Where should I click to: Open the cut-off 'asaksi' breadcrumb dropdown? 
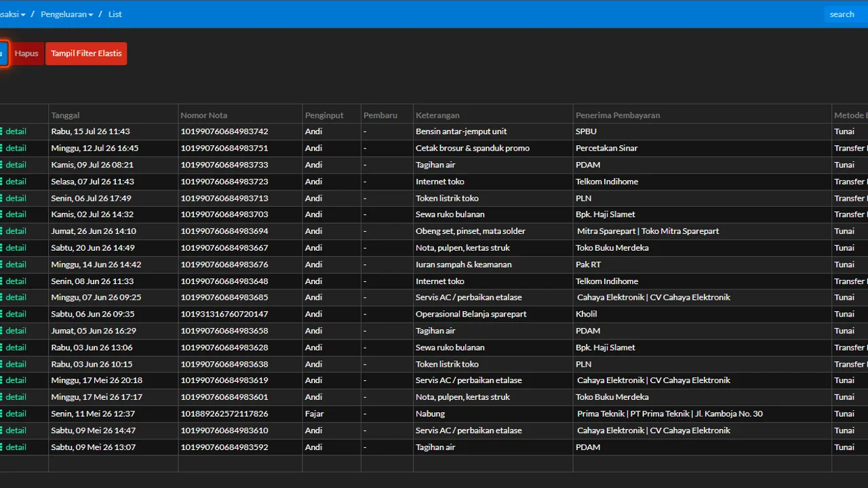[12, 14]
